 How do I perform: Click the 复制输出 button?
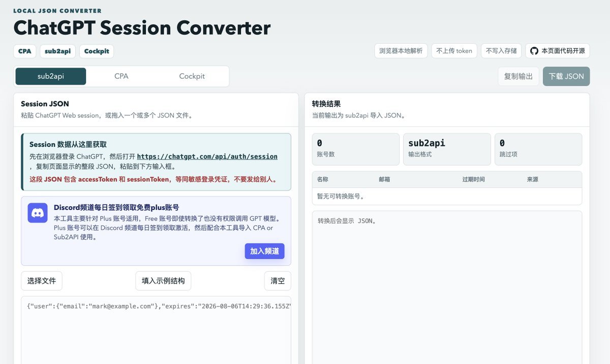pyautogui.click(x=518, y=76)
